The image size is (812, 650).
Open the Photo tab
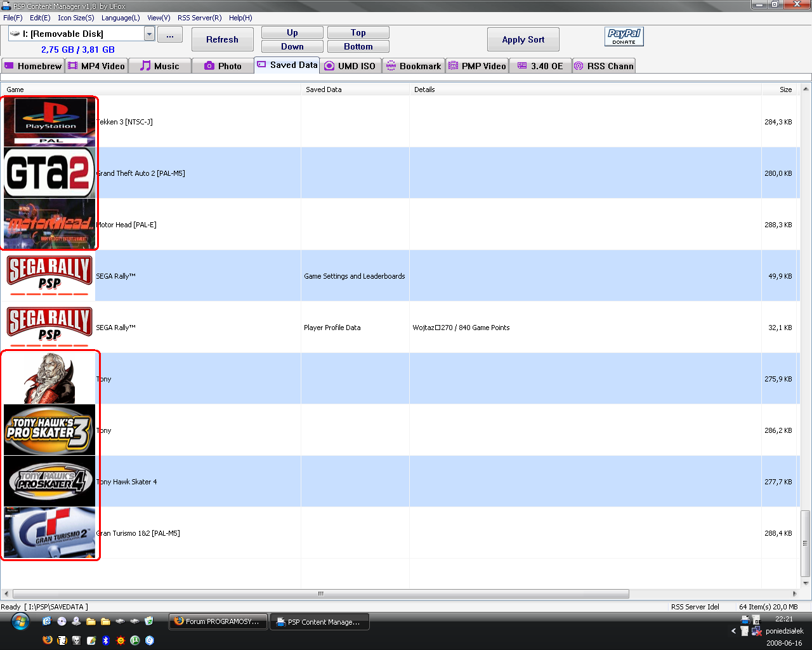click(223, 66)
